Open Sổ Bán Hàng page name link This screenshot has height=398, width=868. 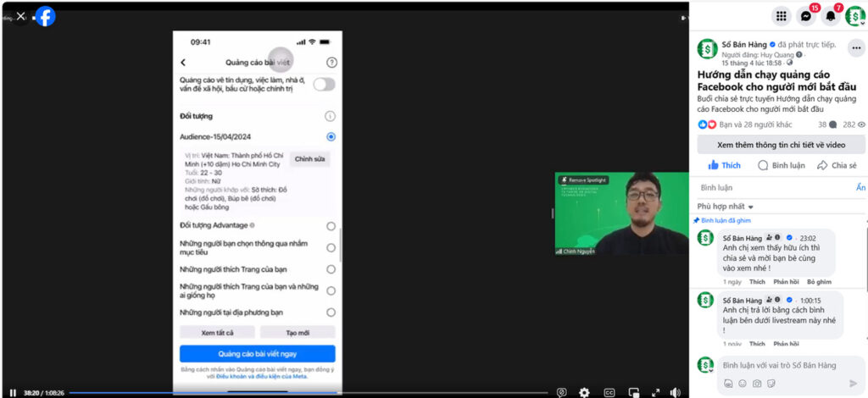(x=744, y=44)
